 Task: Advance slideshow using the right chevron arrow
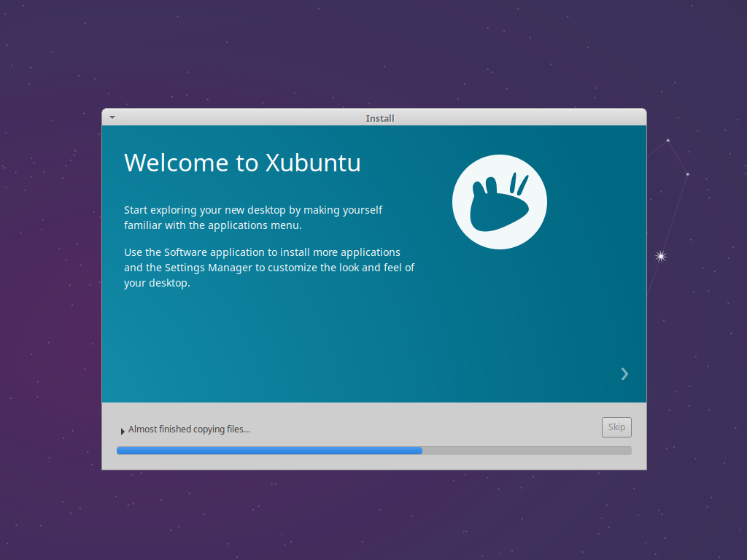tap(624, 373)
